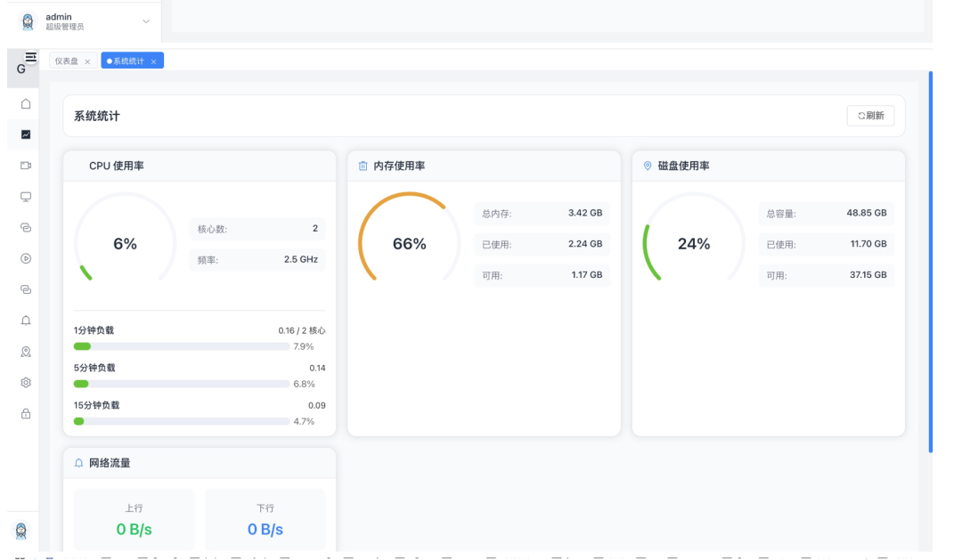Click the 0.09 fifteen-minute load value

pyautogui.click(x=316, y=405)
